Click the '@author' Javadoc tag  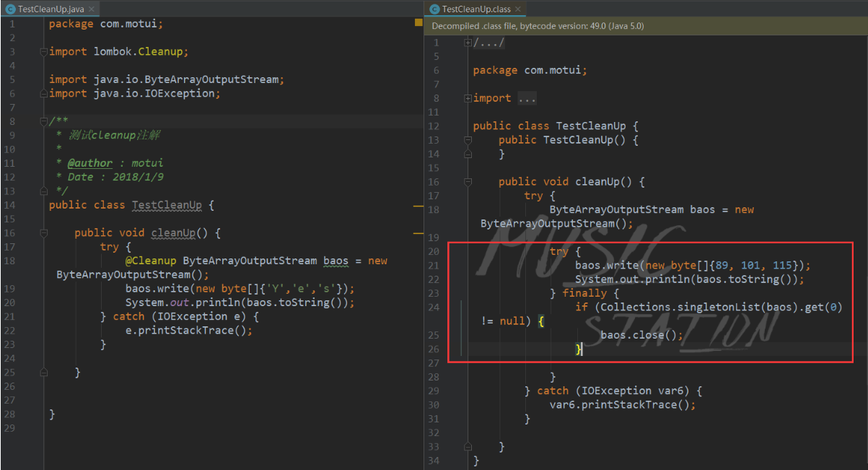pos(90,163)
